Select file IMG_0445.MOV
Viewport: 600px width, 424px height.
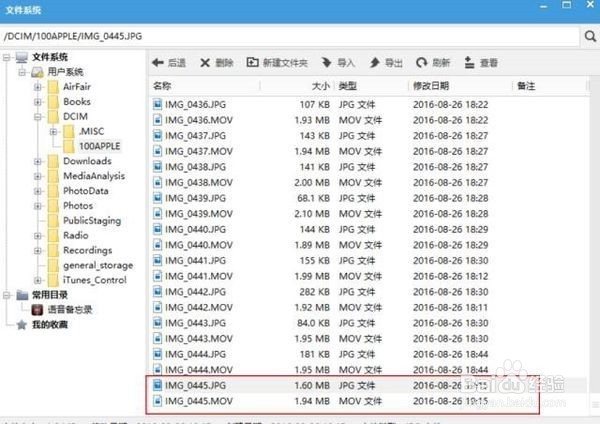pyautogui.click(x=199, y=401)
